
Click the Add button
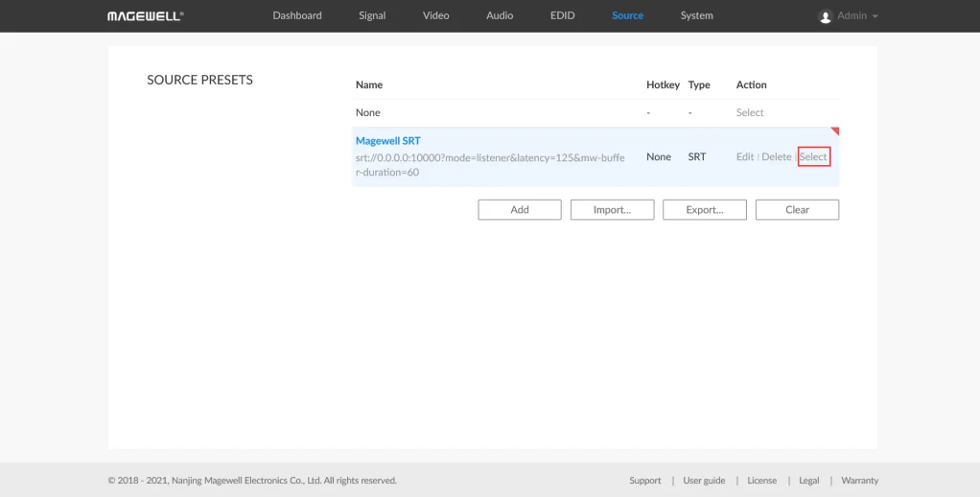[520, 210]
